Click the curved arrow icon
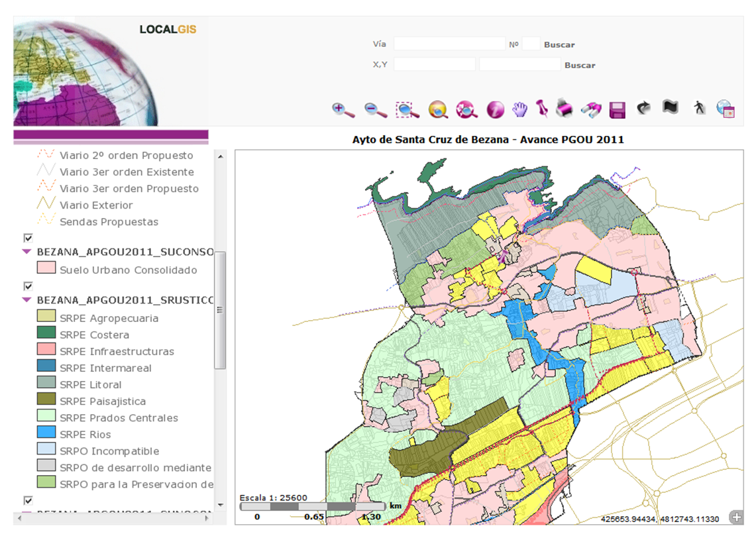 643,107
